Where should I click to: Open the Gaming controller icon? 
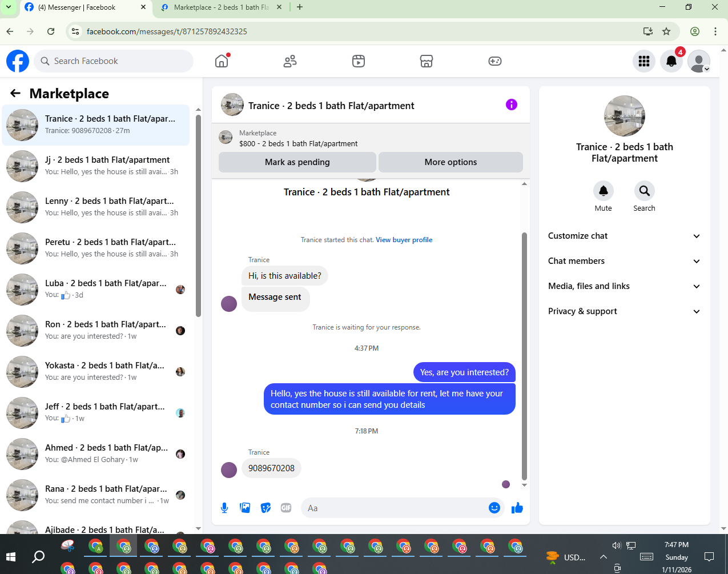(495, 61)
